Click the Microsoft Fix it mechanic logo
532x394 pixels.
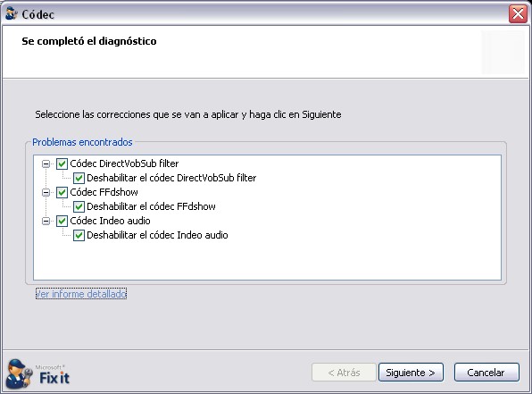pos(20,374)
